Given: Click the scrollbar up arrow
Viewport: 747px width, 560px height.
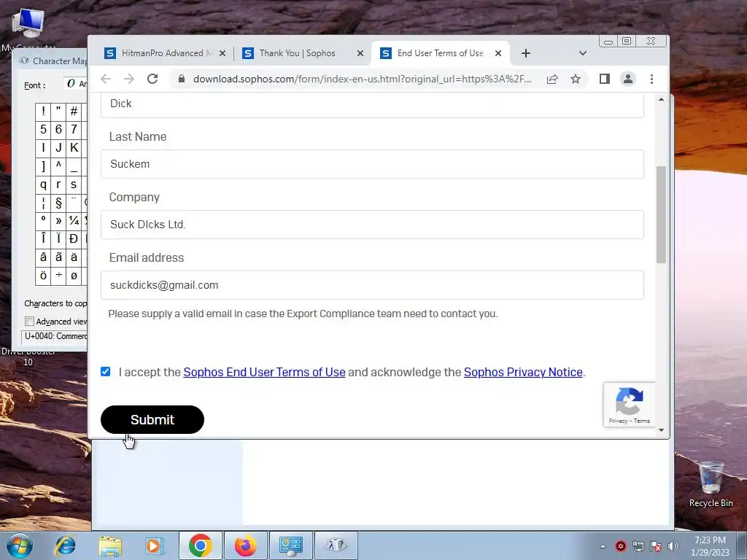Looking at the screenshot, I should (661, 99).
